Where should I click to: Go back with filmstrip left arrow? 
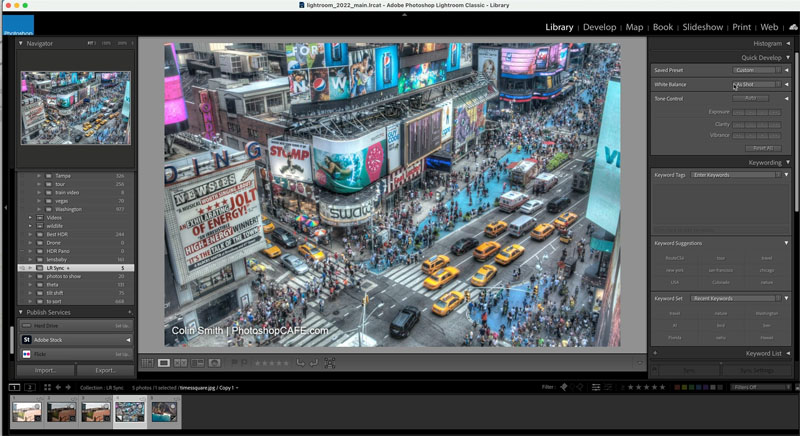click(58, 388)
